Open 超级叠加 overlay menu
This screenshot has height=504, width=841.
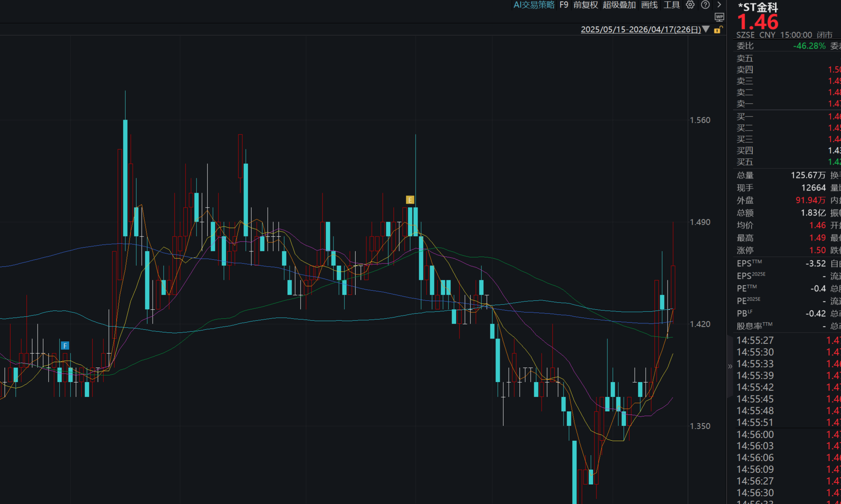(619, 5)
